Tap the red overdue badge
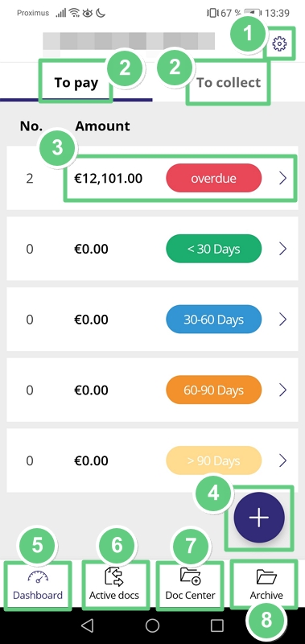Viewport: 305px width, 644px height. click(213, 178)
